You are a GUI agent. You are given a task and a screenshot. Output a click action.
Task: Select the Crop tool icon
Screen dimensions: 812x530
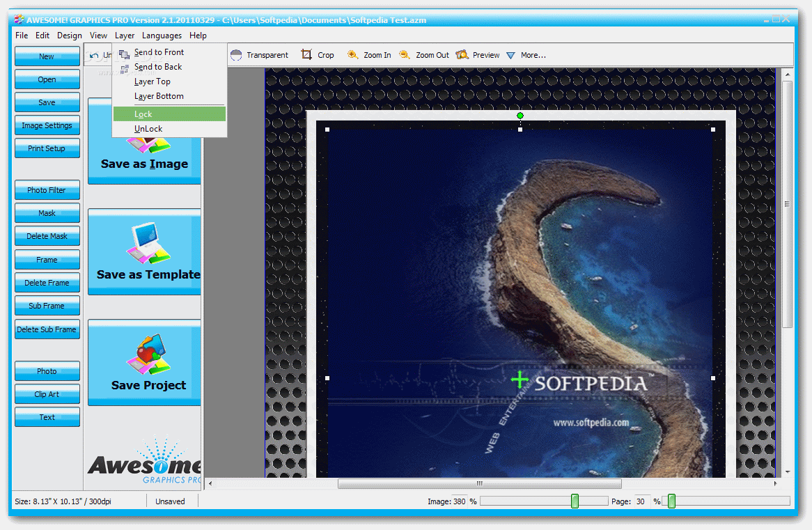306,54
